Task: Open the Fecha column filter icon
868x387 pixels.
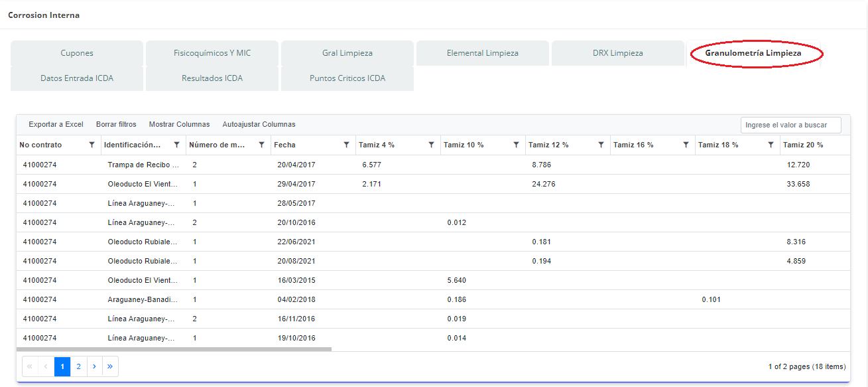Action: (x=346, y=145)
